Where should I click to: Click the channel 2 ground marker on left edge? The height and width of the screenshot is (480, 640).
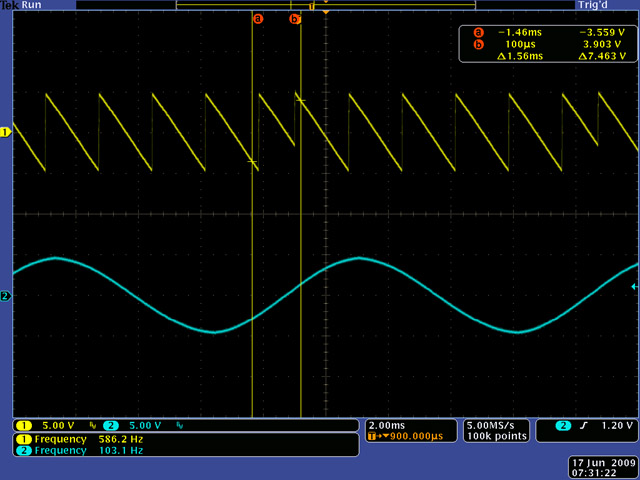pos(5,296)
